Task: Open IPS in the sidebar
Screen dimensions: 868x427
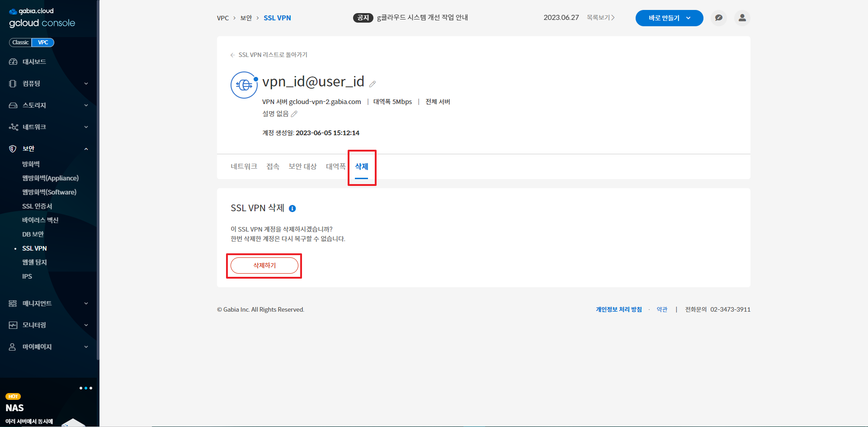Action: pos(27,276)
